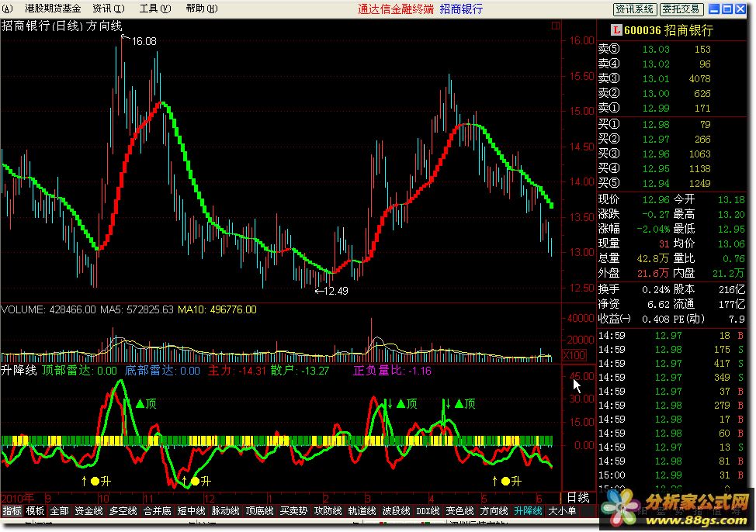Click the 16.08 high price marker

pos(144,41)
